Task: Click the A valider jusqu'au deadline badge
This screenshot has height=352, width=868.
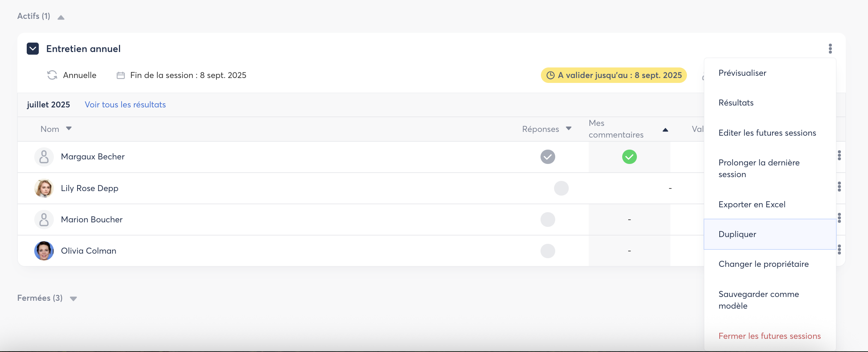Action: click(x=614, y=75)
